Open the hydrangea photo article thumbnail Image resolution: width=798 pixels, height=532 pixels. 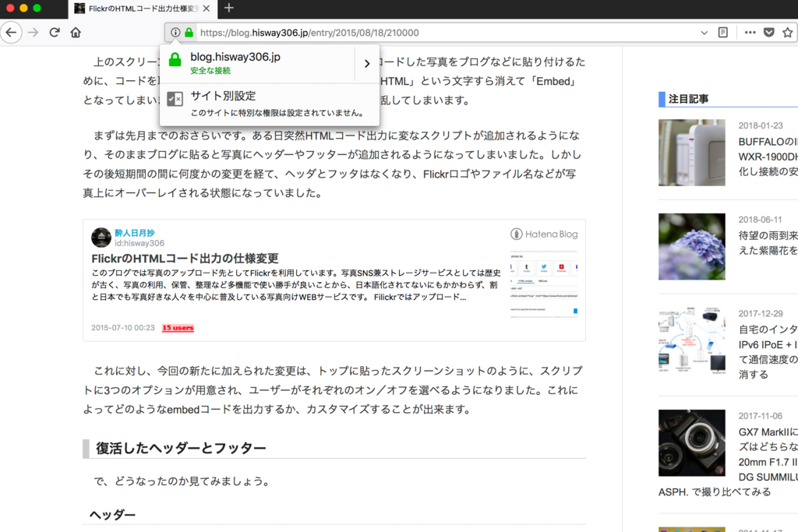692,247
